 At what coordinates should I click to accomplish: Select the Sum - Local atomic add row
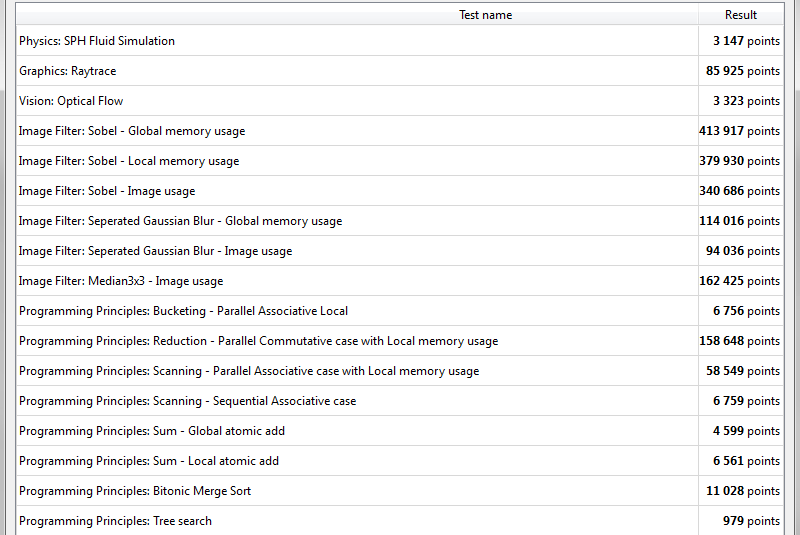(149, 461)
